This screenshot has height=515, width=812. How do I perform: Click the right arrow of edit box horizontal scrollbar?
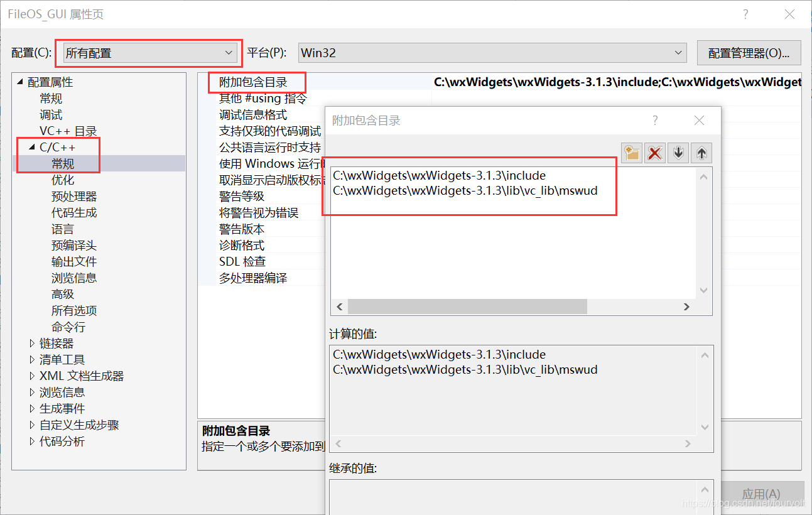pos(686,306)
